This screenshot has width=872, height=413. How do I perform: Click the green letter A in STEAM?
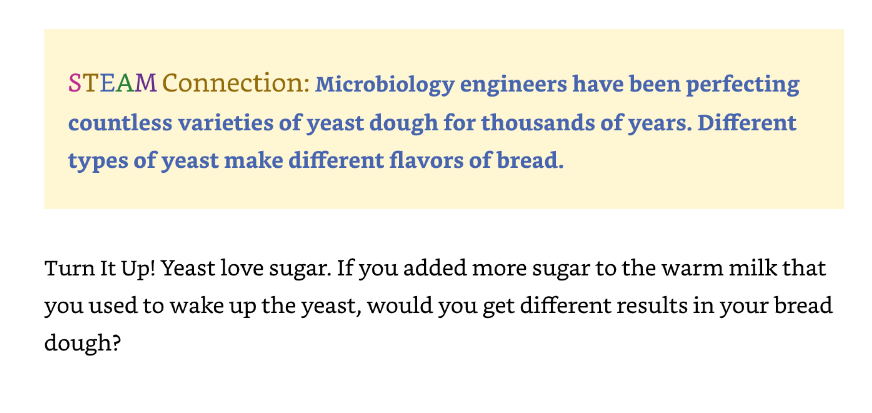point(126,83)
